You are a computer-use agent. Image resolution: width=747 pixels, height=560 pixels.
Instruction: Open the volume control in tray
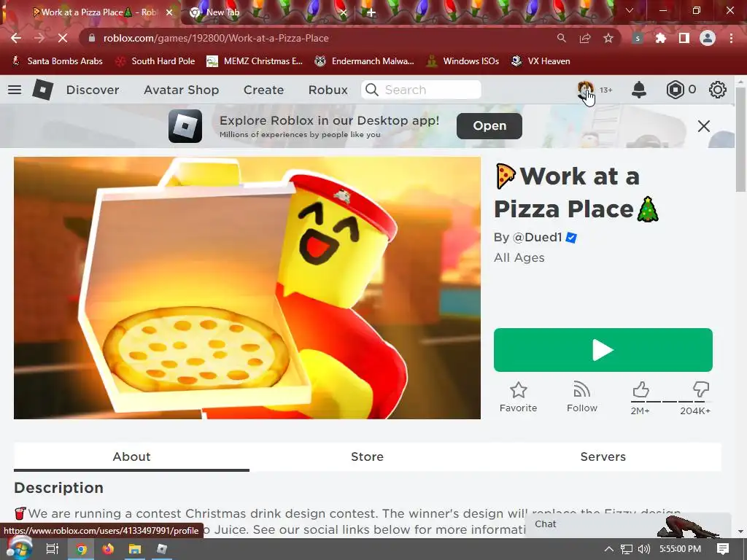pos(643,549)
